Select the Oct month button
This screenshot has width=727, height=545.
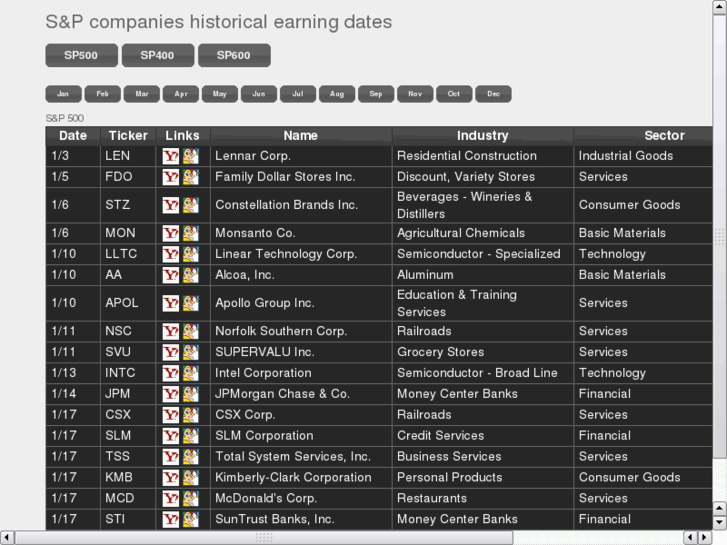454,94
